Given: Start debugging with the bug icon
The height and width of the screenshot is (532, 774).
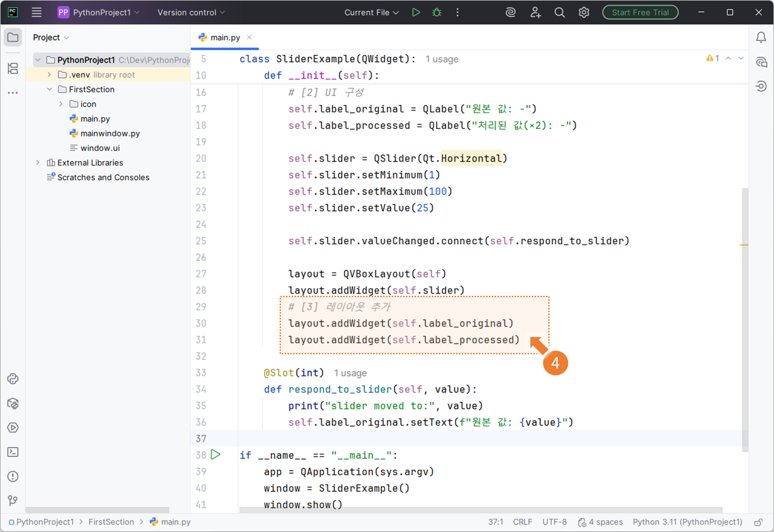Looking at the screenshot, I should [437, 12].
